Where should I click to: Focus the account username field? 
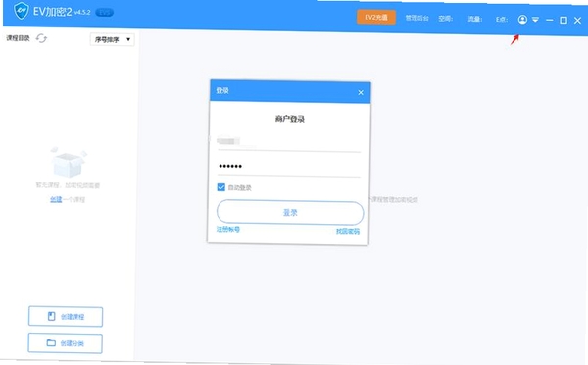289,142
